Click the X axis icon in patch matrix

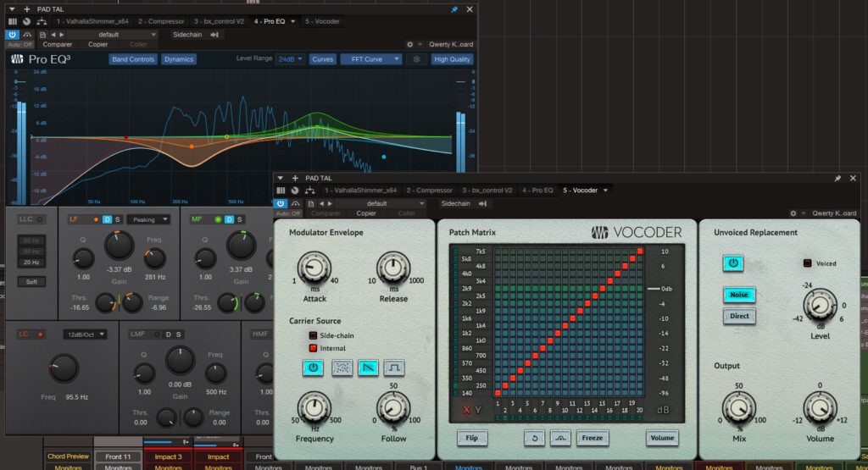click(x=466, y=410)
